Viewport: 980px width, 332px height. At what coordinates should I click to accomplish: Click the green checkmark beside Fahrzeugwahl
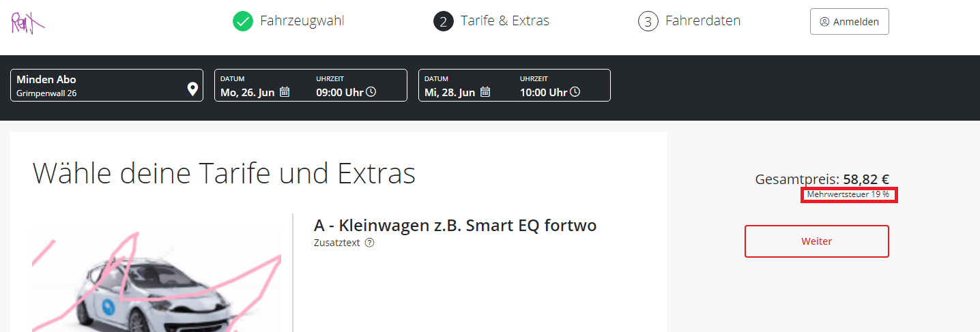coord(242,21)
